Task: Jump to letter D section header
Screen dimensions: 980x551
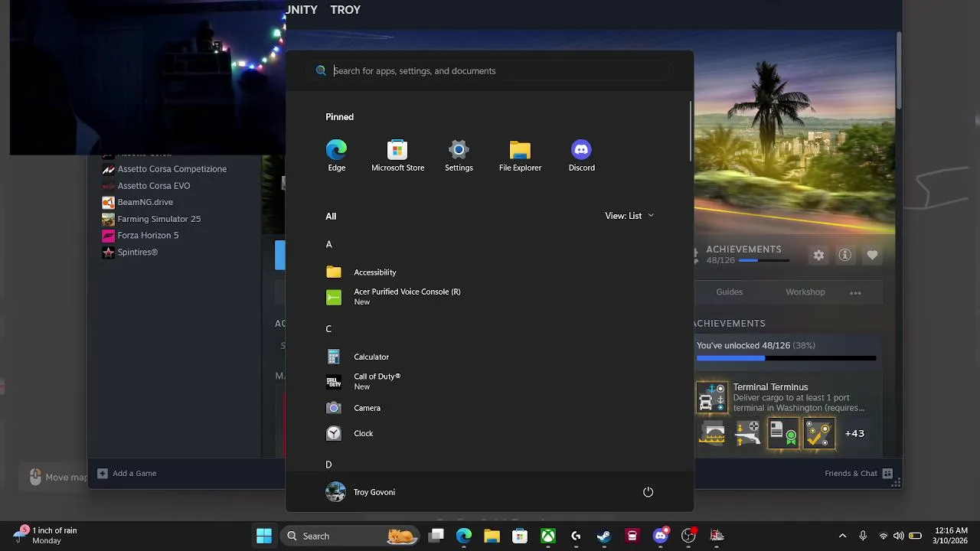Action: pyautogui.click(x=329, y=465)
